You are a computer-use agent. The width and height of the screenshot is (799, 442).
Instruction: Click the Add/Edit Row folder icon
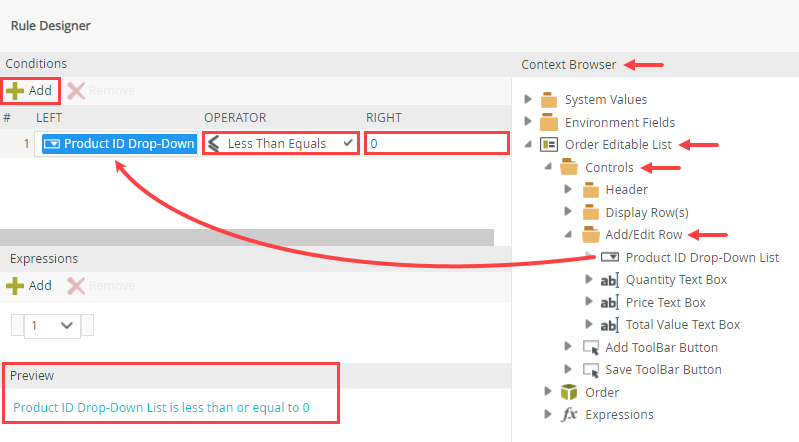click(590, 235)
